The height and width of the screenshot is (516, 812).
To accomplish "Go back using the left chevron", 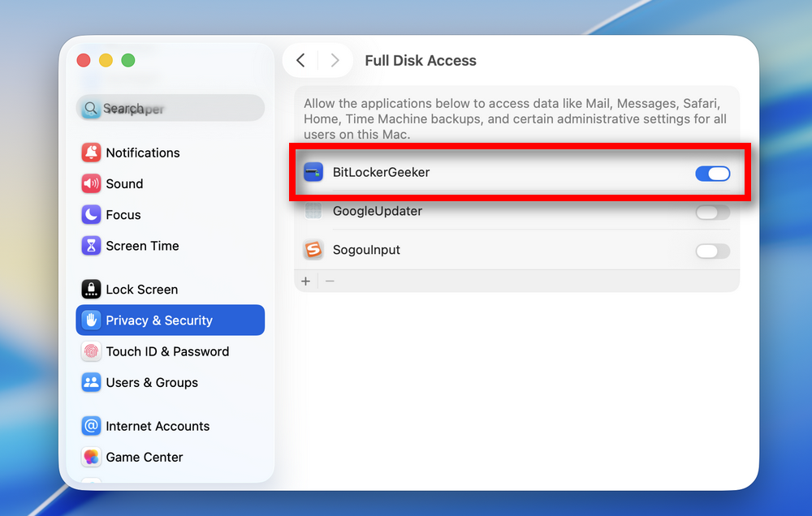I will [300, 60].
